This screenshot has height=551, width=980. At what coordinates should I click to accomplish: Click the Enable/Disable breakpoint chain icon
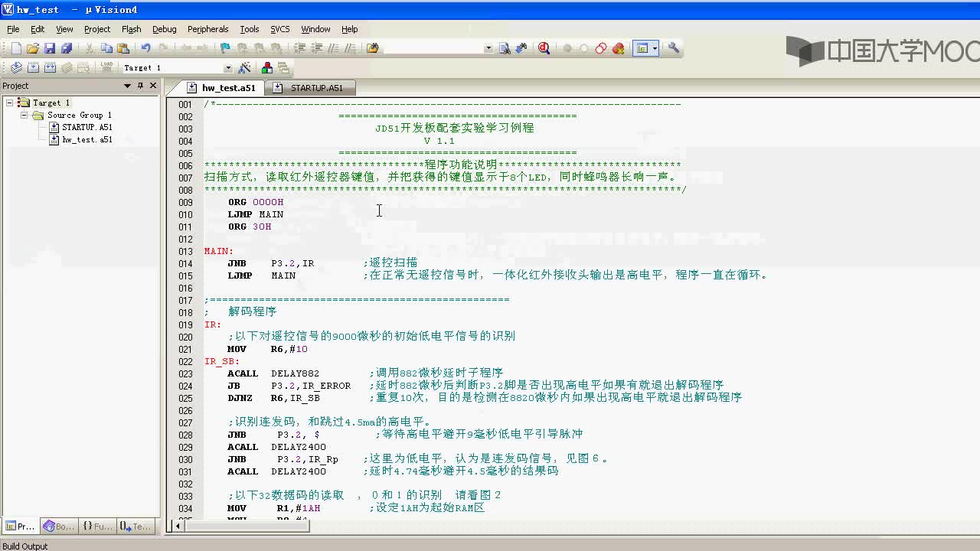(x=601, y=48)
